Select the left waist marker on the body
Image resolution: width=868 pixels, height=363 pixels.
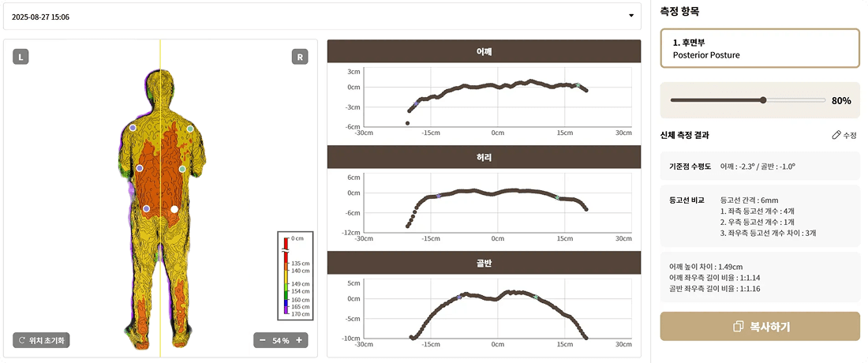point(140,168)
